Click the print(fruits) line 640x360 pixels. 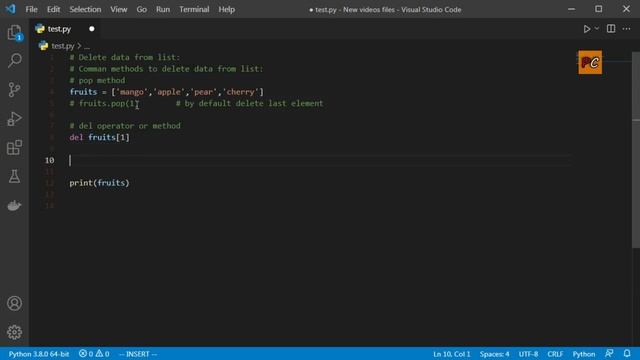99,183
